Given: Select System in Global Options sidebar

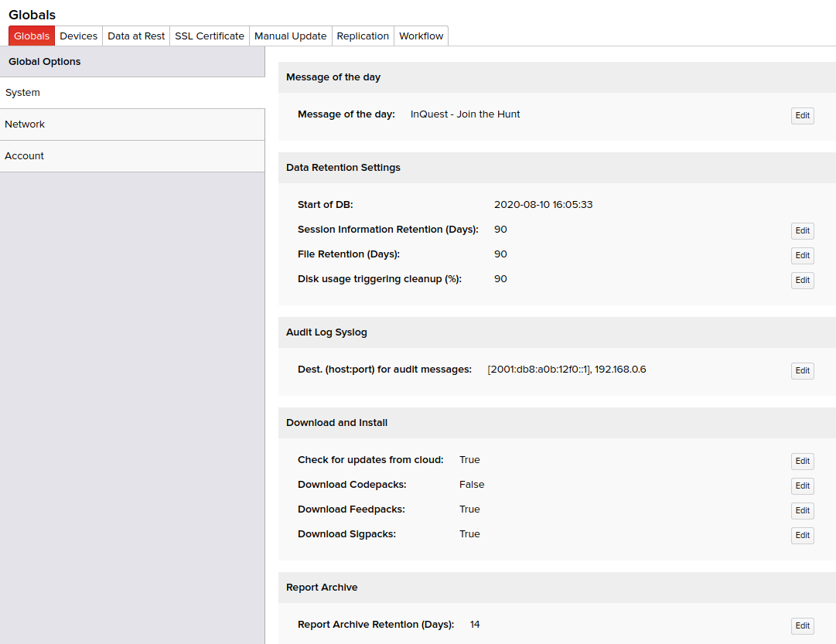Looking at the screenshot, I should (x=132, y=93).
